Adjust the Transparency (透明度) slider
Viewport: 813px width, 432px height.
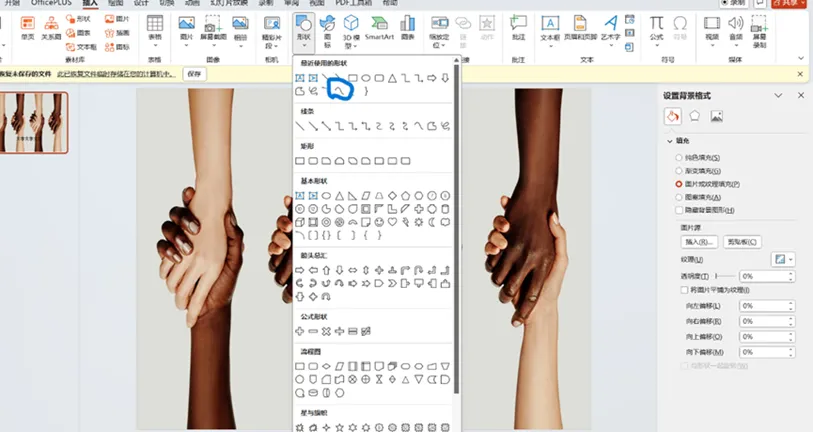click(x=725, y=276)
